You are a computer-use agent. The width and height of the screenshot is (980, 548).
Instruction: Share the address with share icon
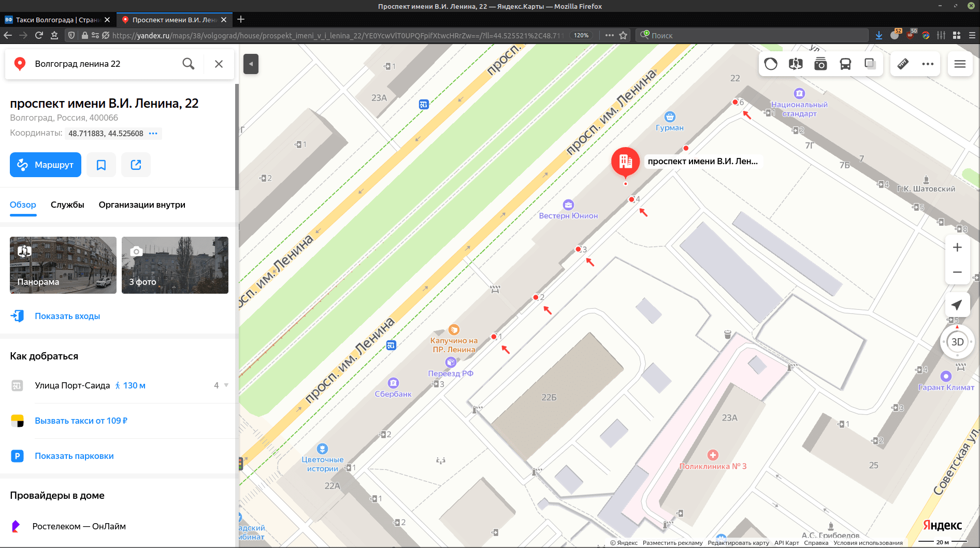tap(136, 165)
